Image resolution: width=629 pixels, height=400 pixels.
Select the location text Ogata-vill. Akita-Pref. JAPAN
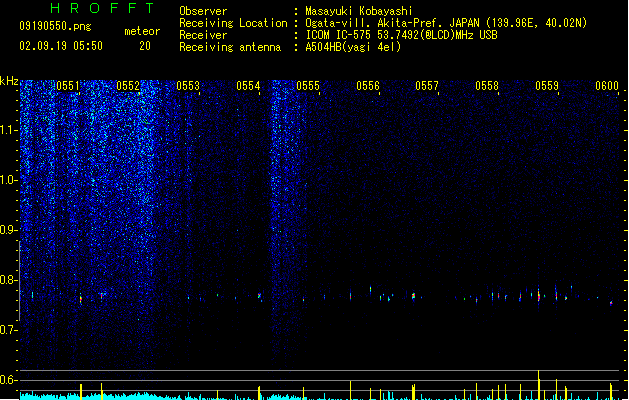pos(392,23)
